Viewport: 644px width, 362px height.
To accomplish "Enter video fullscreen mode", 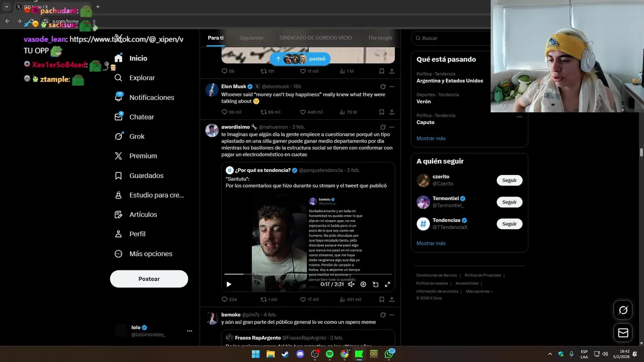I will tap(387, 284).
